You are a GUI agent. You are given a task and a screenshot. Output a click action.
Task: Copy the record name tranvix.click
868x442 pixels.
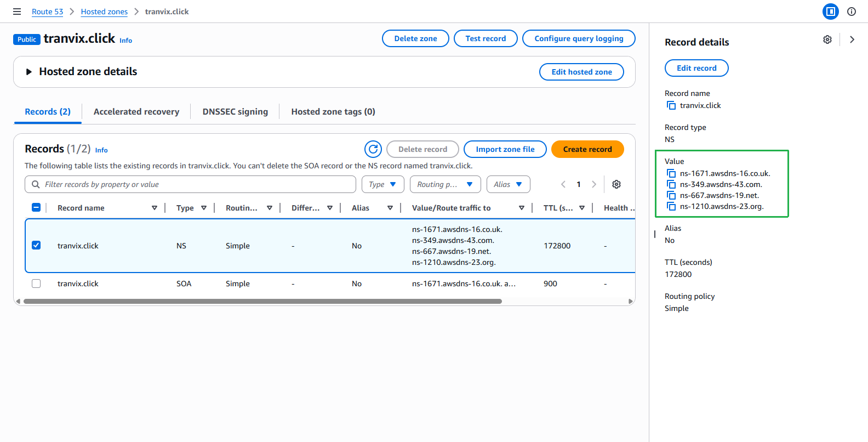[x=671, y=105]
